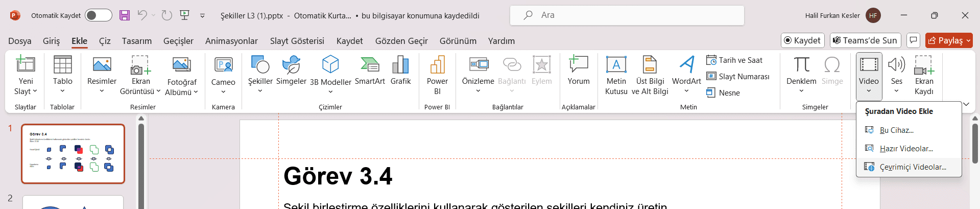Screen dimensions: 980x209
Task: Switch to the Tasarım tab
Action: (x=137, y=41)
